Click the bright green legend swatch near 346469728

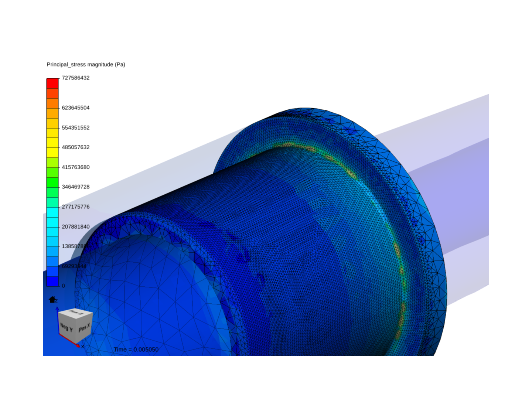point(52,183)
